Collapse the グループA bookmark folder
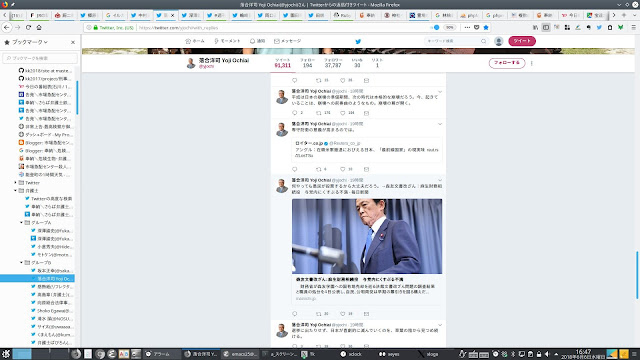 coord(21,222)
